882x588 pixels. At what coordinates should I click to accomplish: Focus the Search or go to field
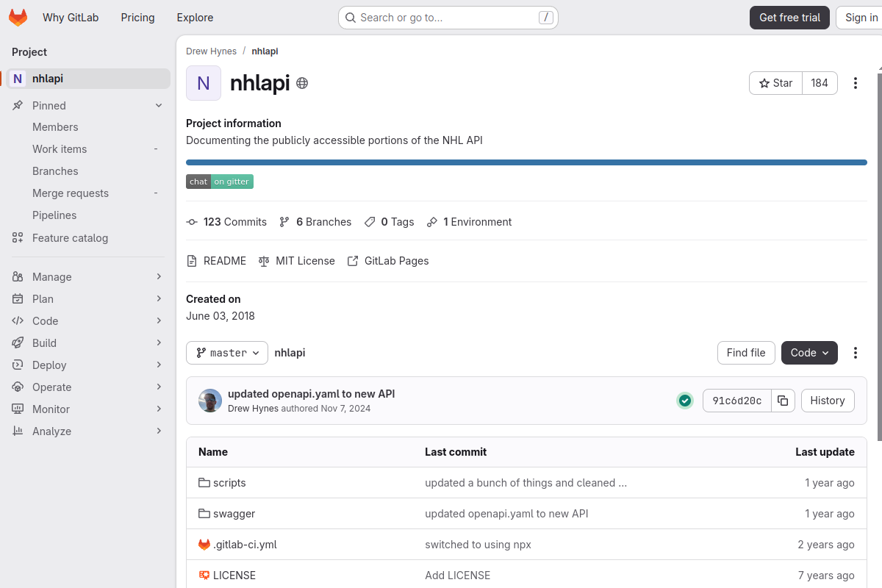point(448,18)
